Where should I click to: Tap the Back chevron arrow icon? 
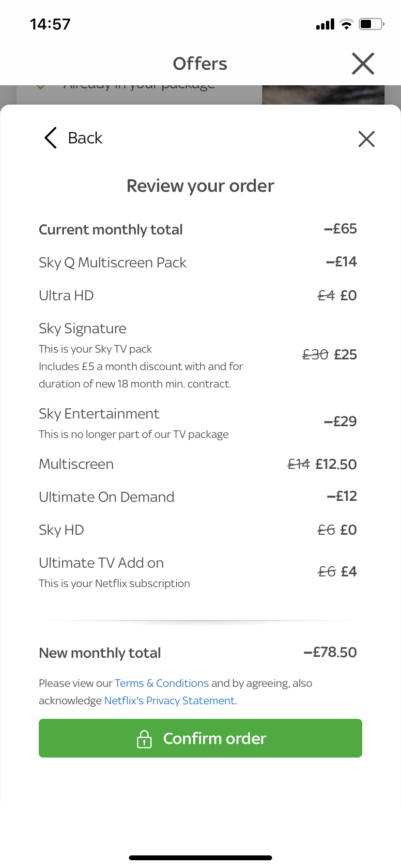pos(51,138)
